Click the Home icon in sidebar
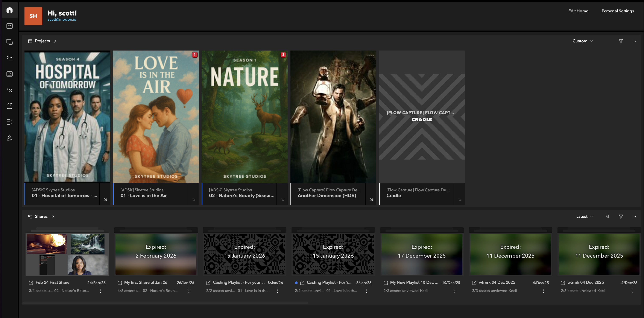The image size is (644, 318). pyautogui.click(x=9, y=10)
